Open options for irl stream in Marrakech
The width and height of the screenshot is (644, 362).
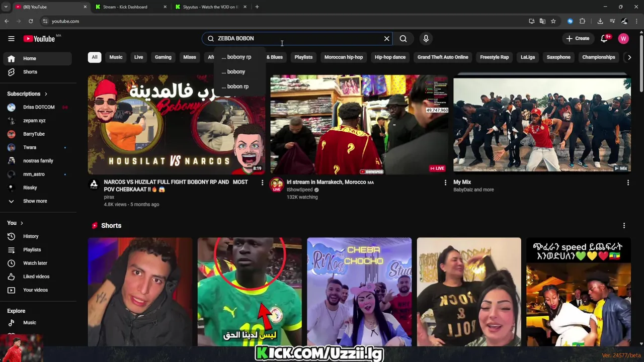pyautogui.click(x=445, y=183)
